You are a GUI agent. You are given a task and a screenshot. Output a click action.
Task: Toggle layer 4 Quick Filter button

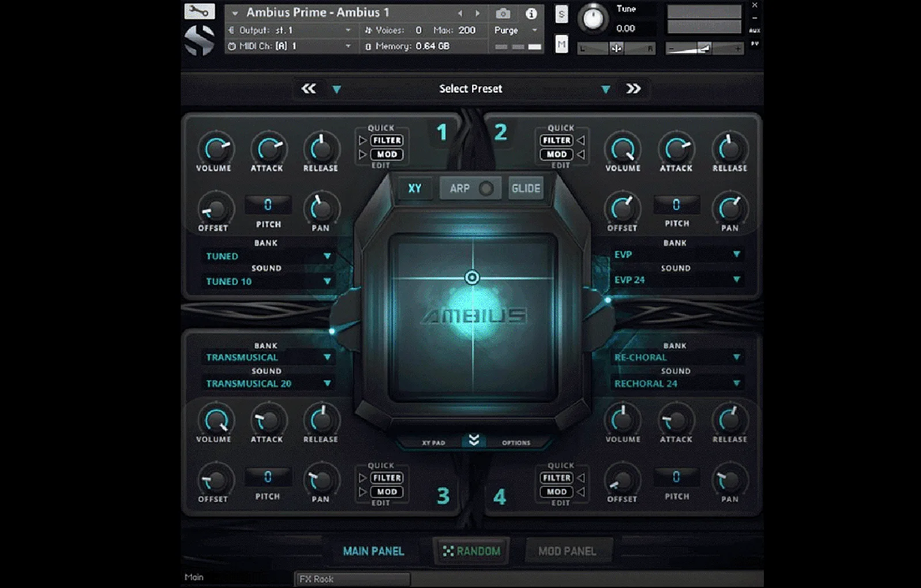[x=557, y=478]
